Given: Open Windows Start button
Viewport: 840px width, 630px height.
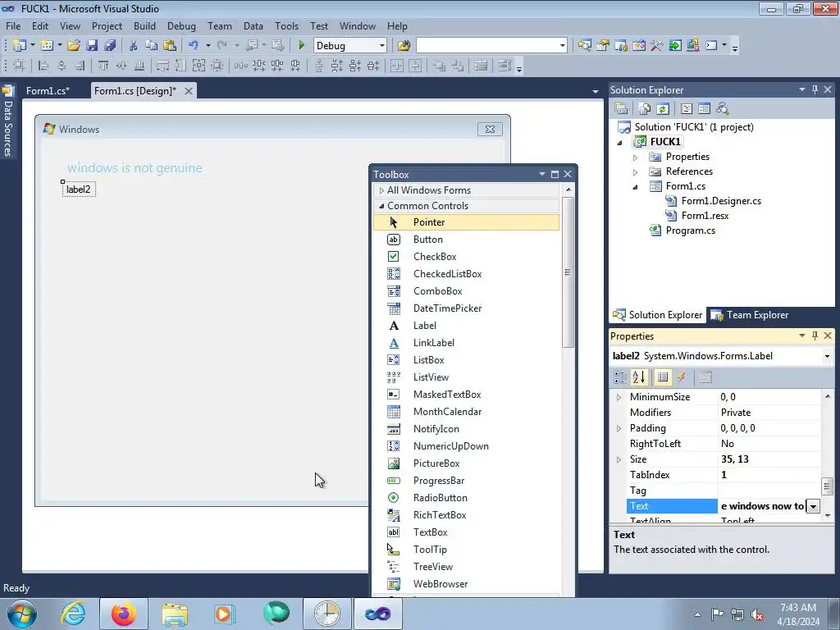Looking at the screenshot, I should pyautogui.click(x=22, y=614).
